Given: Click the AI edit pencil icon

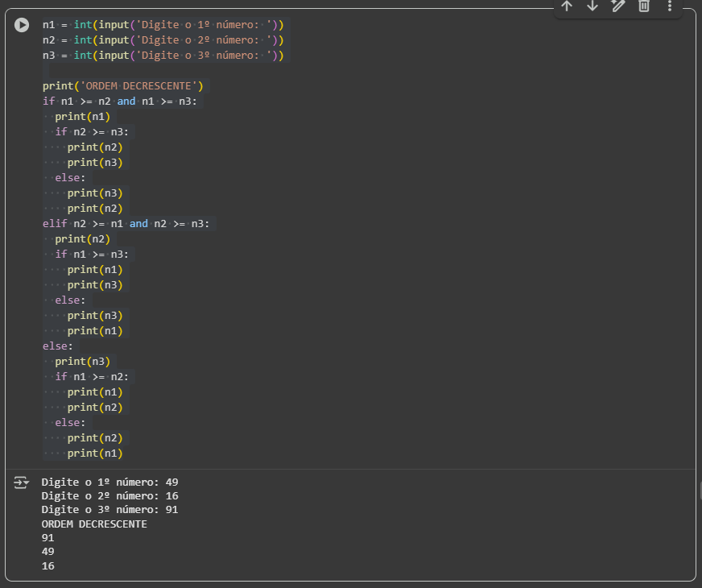Looking at the screenshot, I should click(x=617, y=6).
